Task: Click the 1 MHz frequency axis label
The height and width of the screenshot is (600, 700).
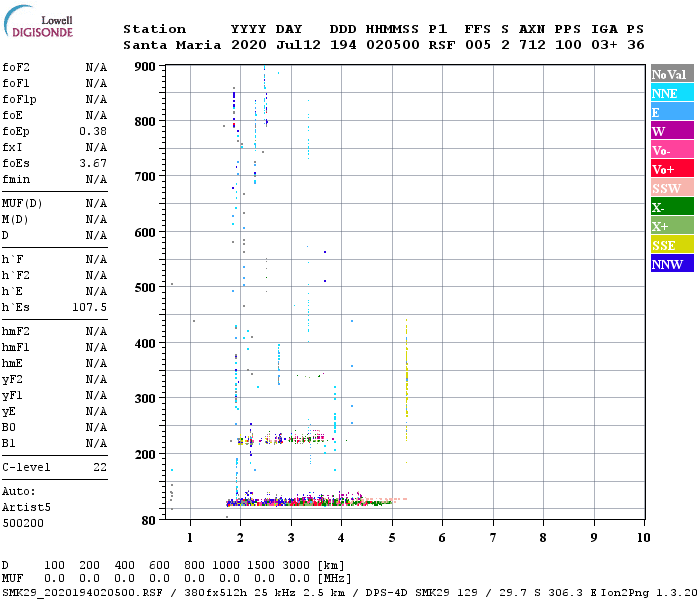Action: point(190,538)
